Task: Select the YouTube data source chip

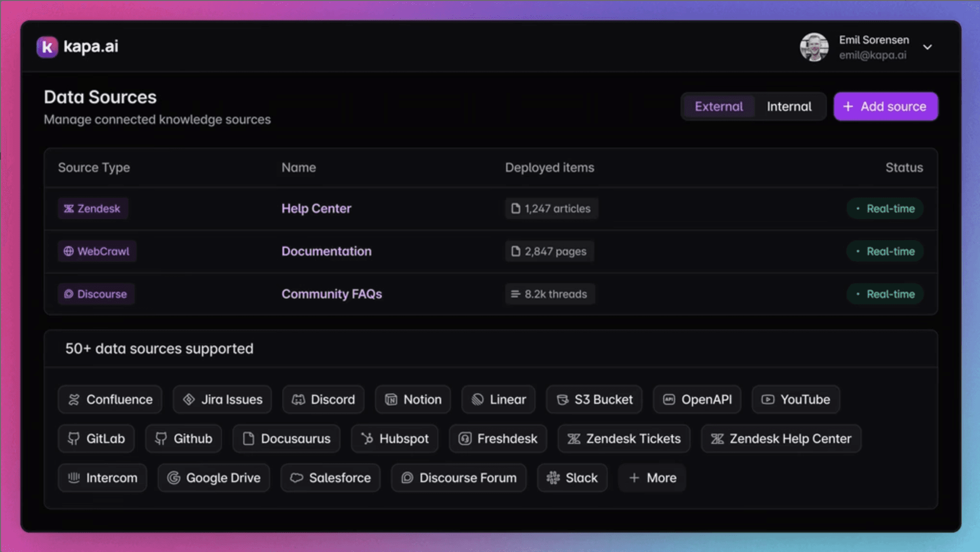Action: (x=795, y=399)
